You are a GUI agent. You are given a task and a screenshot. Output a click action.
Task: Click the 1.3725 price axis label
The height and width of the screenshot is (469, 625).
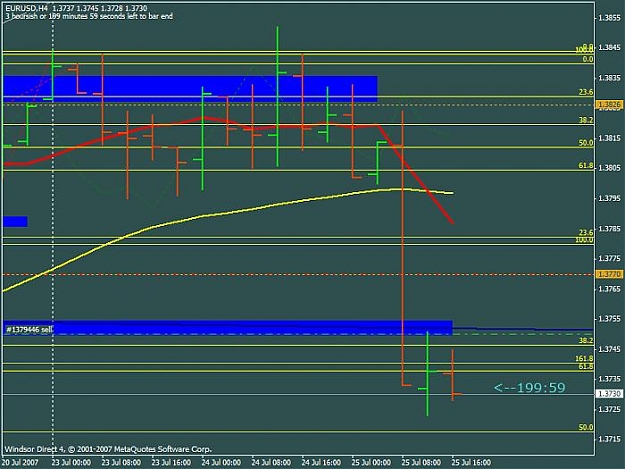[610, 409]
